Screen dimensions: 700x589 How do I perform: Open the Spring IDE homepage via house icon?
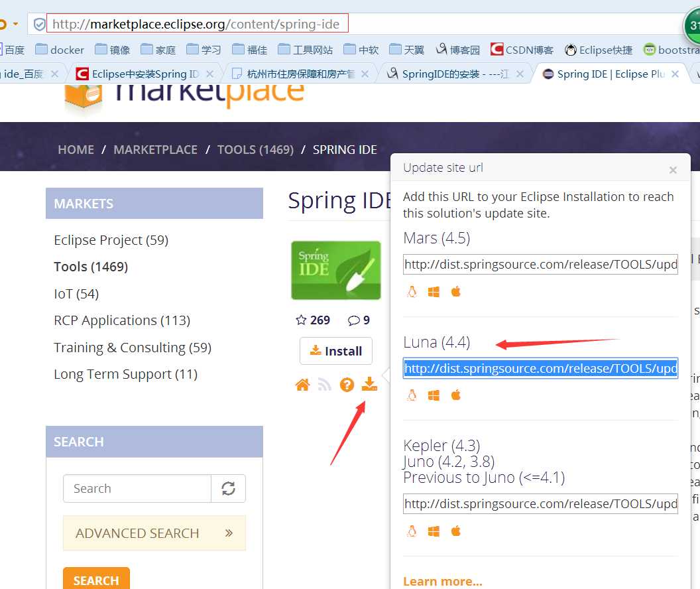303,385
